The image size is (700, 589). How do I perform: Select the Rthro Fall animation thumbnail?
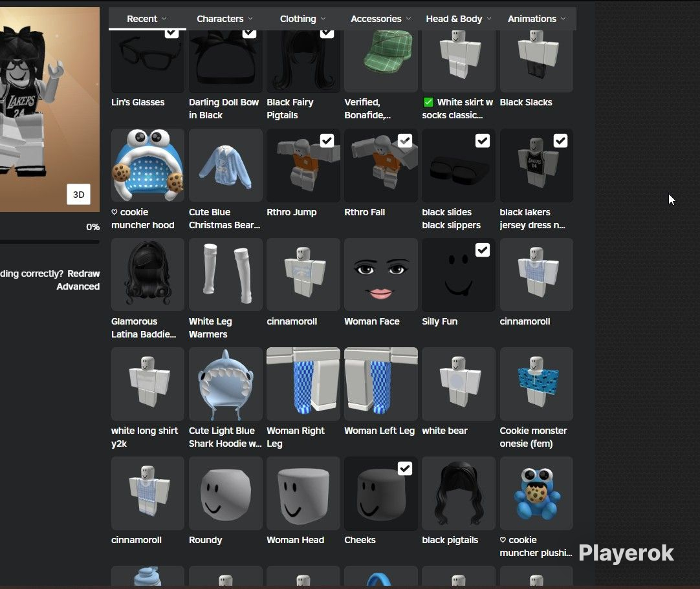(381, 166)
